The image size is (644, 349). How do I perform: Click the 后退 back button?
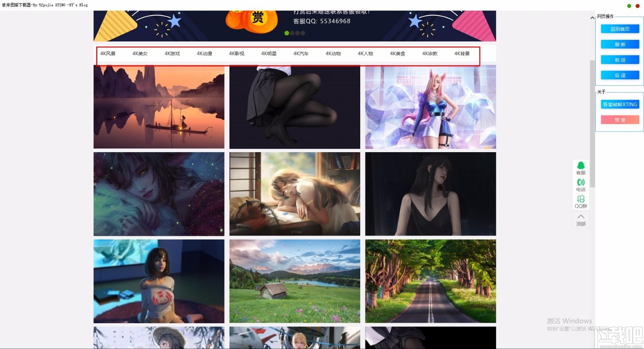(620, 75)
